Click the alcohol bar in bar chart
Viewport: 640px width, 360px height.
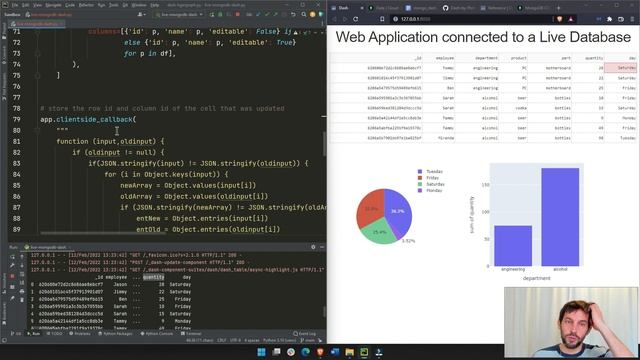[x=560, y=217]
